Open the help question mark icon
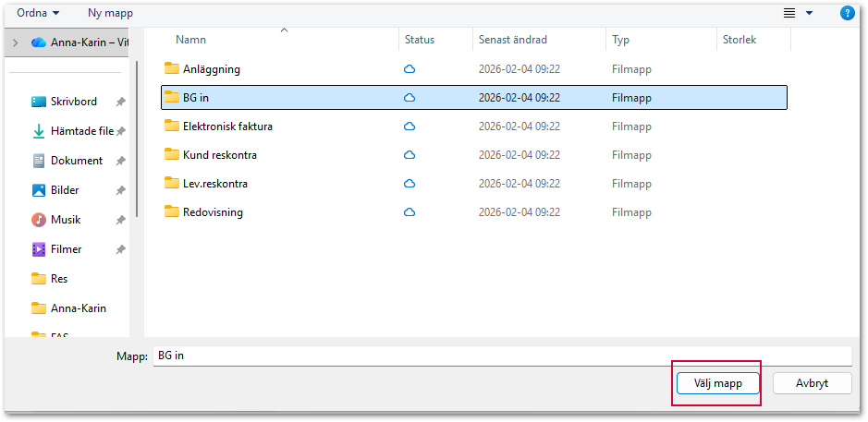The height and width of the screenshot is (422, 868). 847,13
